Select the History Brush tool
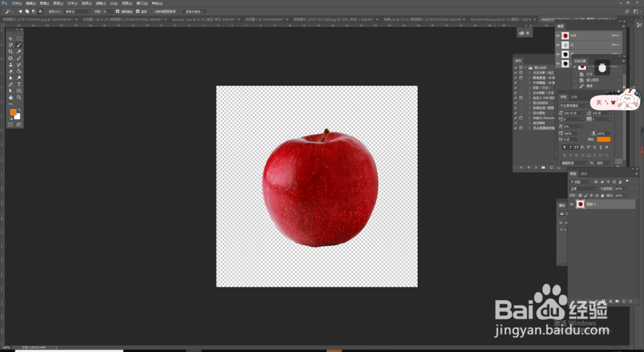The image size is (644, 352). (x=19, y=65)
